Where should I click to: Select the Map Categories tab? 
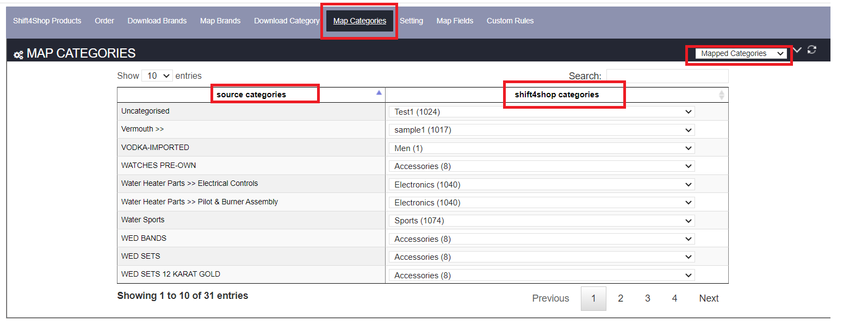(359, 21)
